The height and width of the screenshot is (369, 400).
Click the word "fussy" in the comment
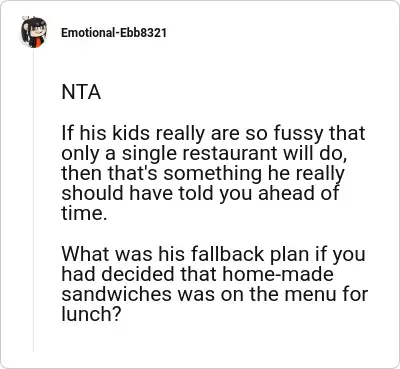tap(298, 134)
